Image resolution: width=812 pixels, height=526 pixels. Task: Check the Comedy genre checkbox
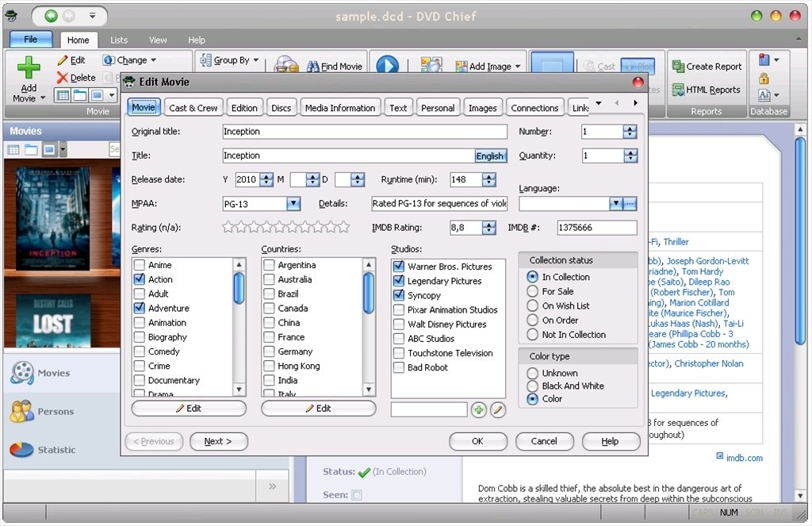click(x=140, y=351)
